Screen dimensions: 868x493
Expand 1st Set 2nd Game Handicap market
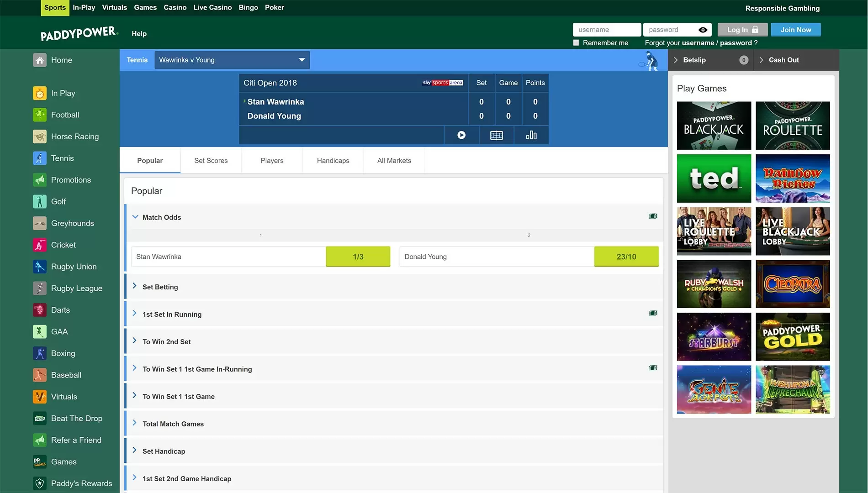pos(134,477)
